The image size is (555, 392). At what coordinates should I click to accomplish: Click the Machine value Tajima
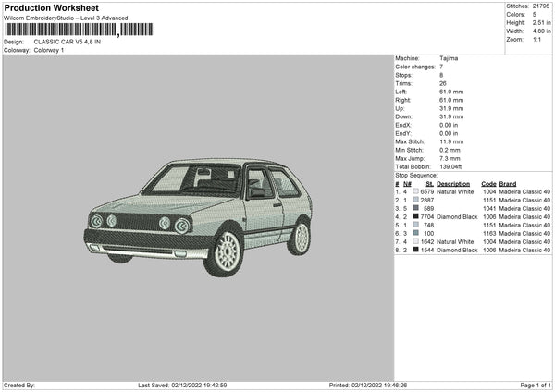coord(449,58)
